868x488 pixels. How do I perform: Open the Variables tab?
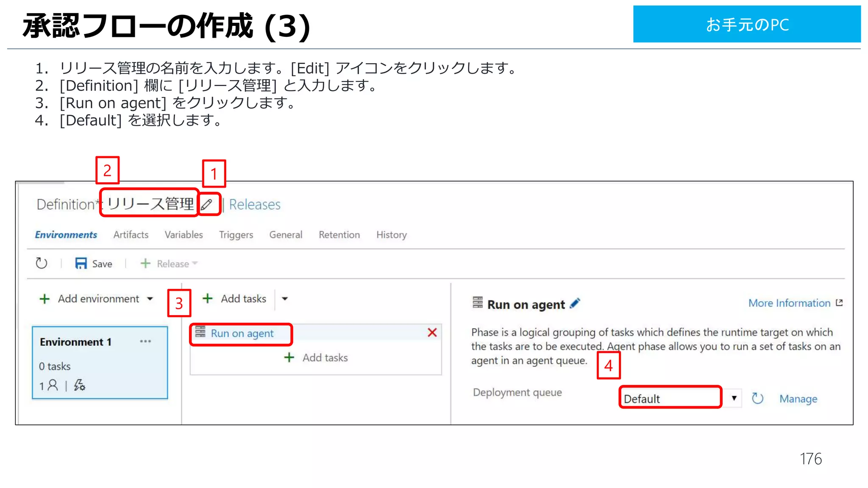[x=184, y=235]
